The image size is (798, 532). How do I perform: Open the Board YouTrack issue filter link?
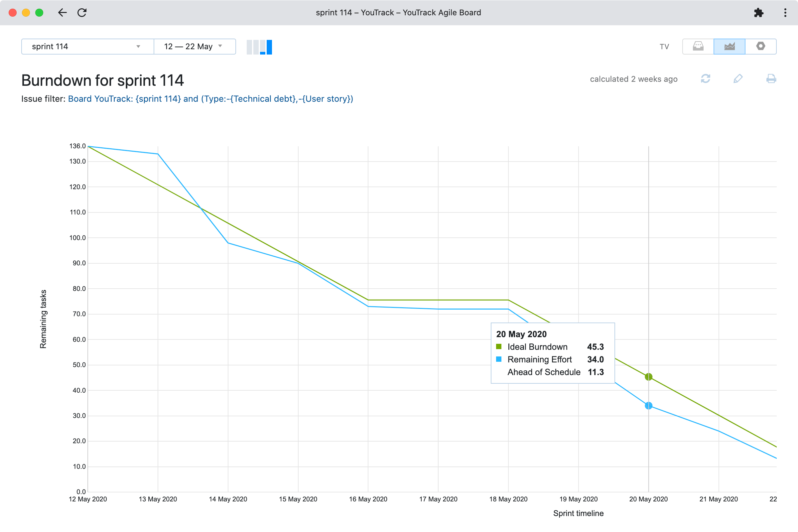210,99
